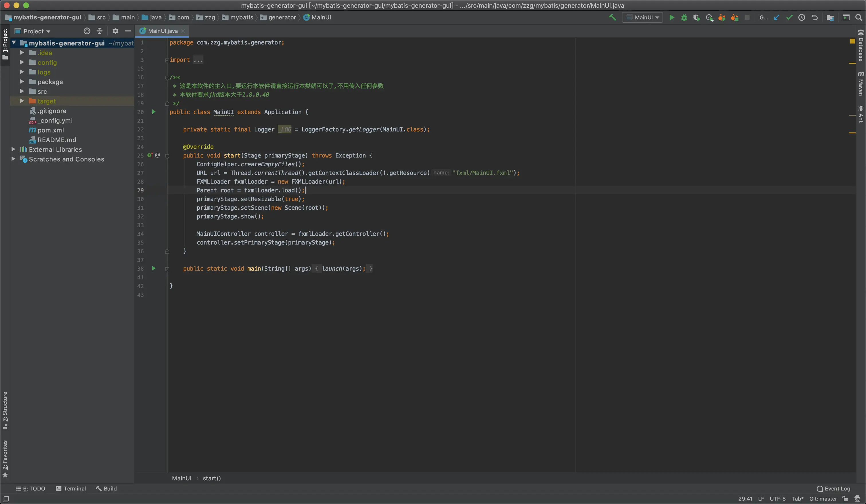866x504 pixels.
Task: Run MainUI with Coverage
Action: tap(696, 17)
